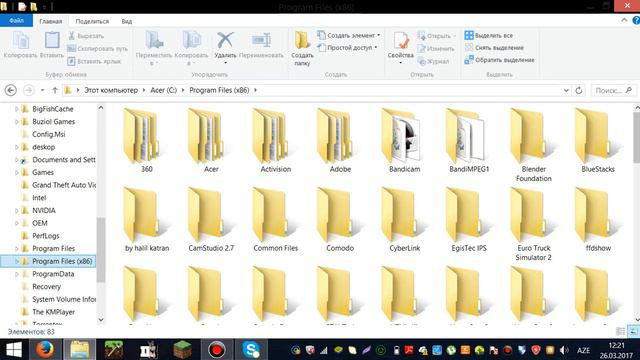Open Firefox from the taskbar
640x360 pixels.
point(45,350)
